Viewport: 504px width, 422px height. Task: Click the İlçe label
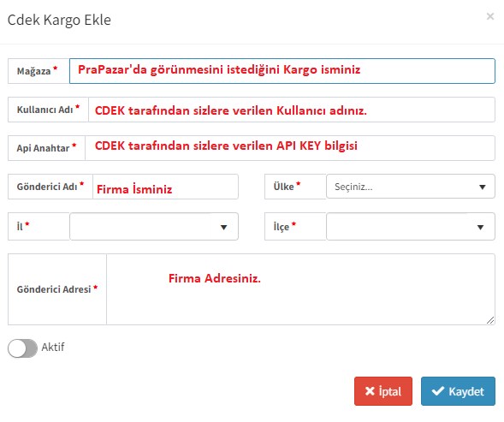(282, 227)
